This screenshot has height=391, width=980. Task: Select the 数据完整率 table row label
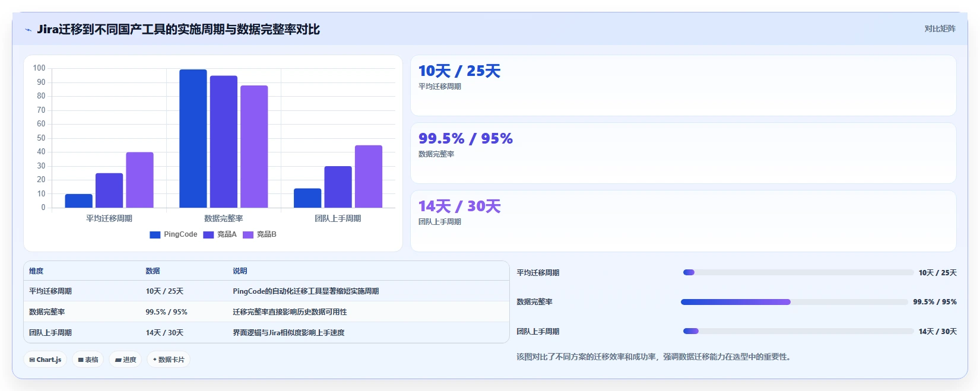pyautogui.click(x=47, y=312)
